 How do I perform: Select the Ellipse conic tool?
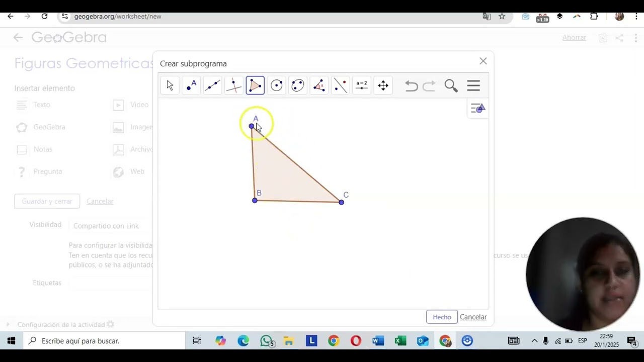[x=298, y=85]
